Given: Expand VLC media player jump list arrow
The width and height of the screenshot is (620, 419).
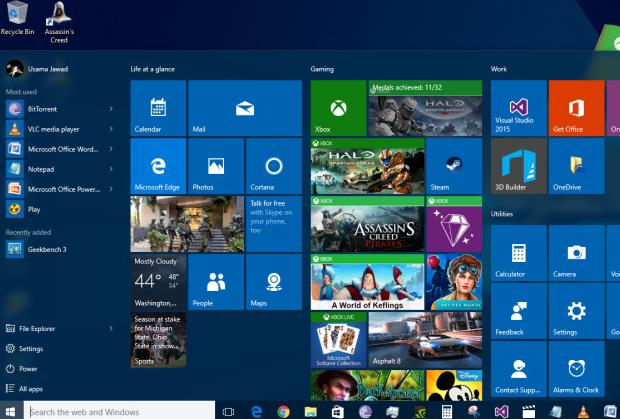Looking at the screenshot, I should click(x=111, y=128).
